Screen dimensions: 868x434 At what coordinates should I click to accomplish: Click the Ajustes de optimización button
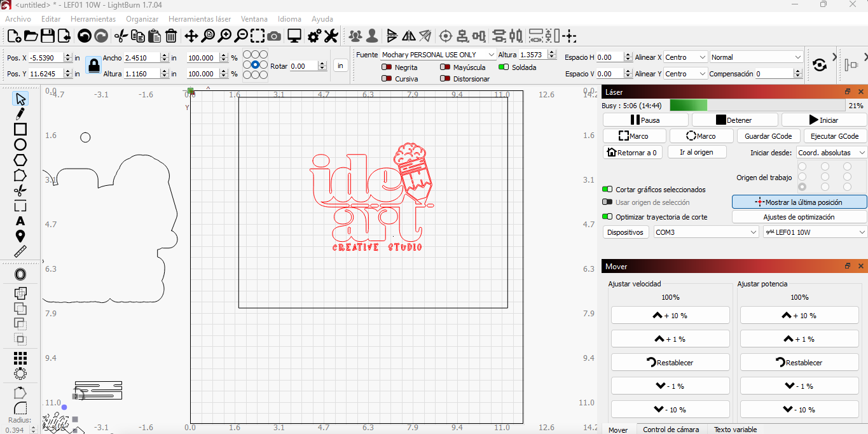[799, 217]
